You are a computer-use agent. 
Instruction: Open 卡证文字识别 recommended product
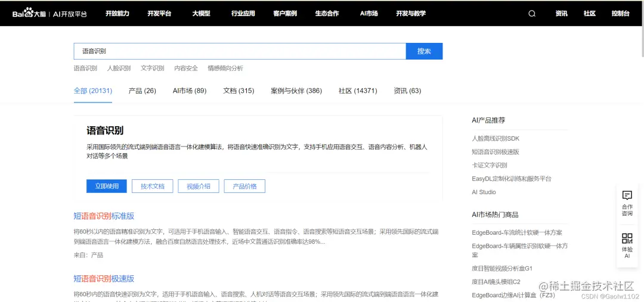pos(490,166)
